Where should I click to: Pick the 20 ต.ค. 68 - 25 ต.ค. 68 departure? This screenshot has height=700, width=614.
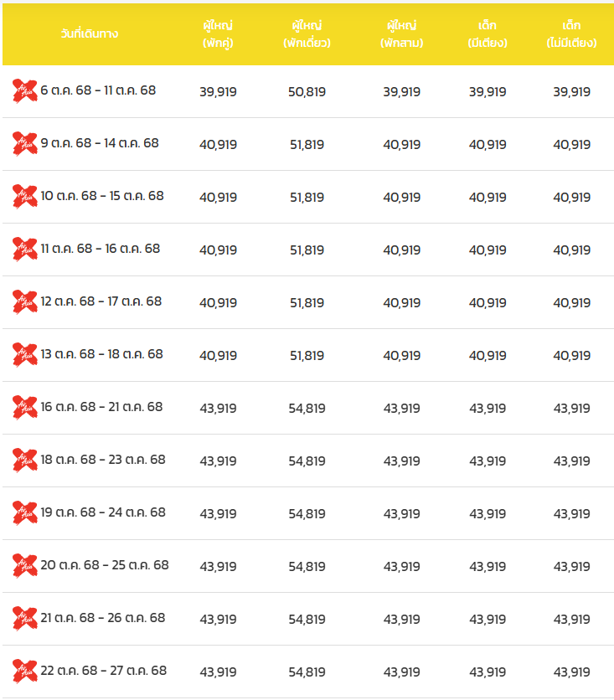pos(105,565)
